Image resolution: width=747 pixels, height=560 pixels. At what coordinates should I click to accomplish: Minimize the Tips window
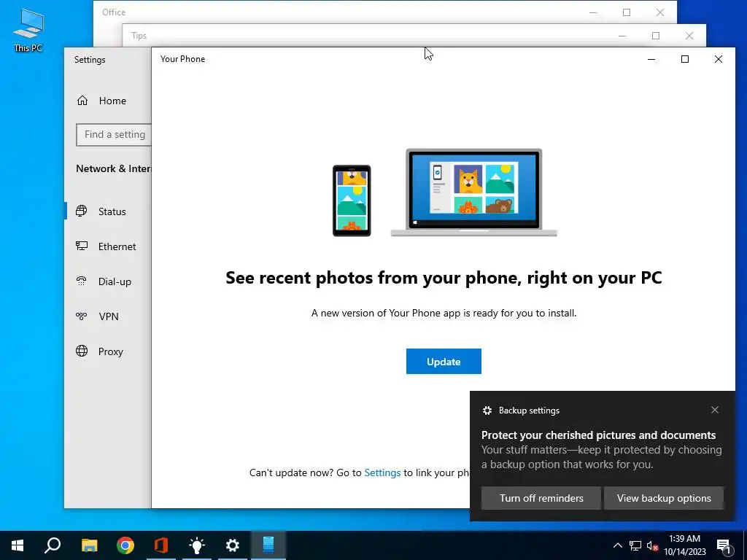(622, 36)
